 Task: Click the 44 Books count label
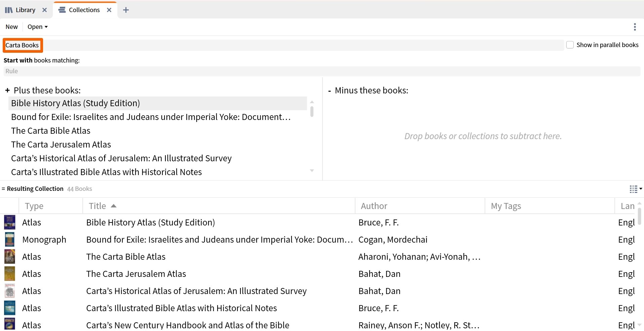79,189
